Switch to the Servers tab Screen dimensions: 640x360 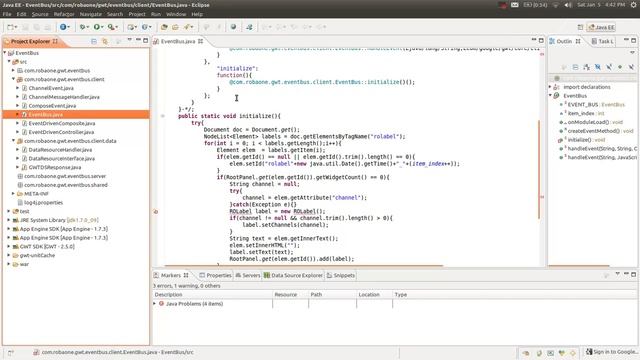[x=248, y=276]
